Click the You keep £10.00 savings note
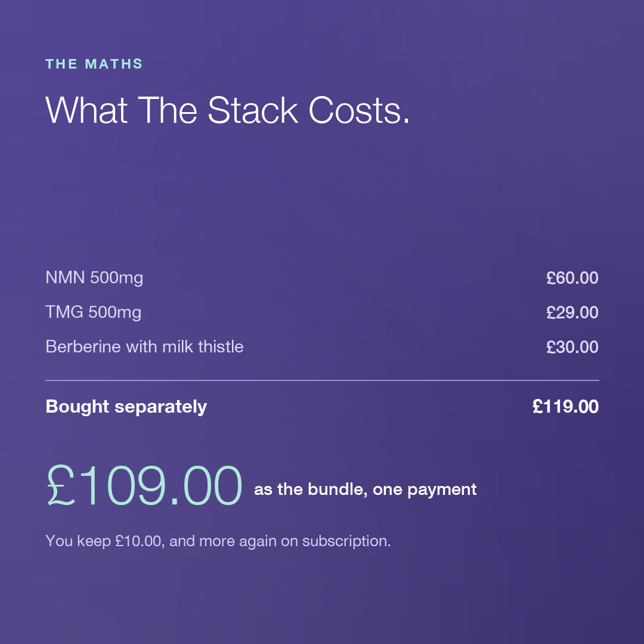This screenshot has width=644, height=644. click(218, 541)
